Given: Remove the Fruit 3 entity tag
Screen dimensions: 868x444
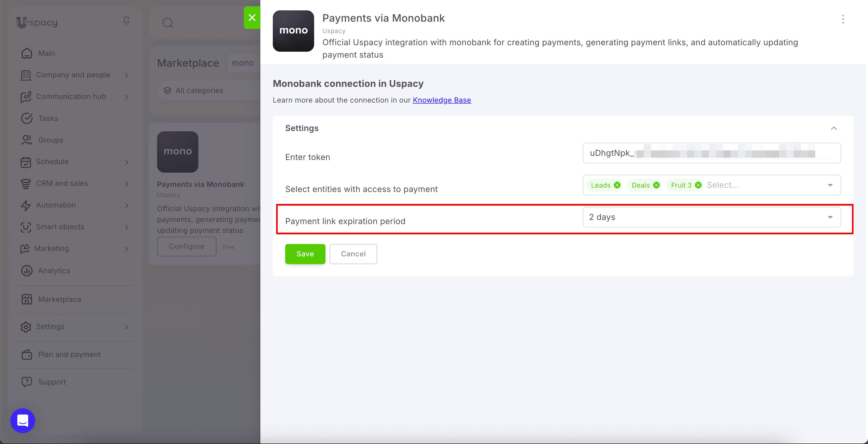Looking at the screenshot, I should (698, 185).
